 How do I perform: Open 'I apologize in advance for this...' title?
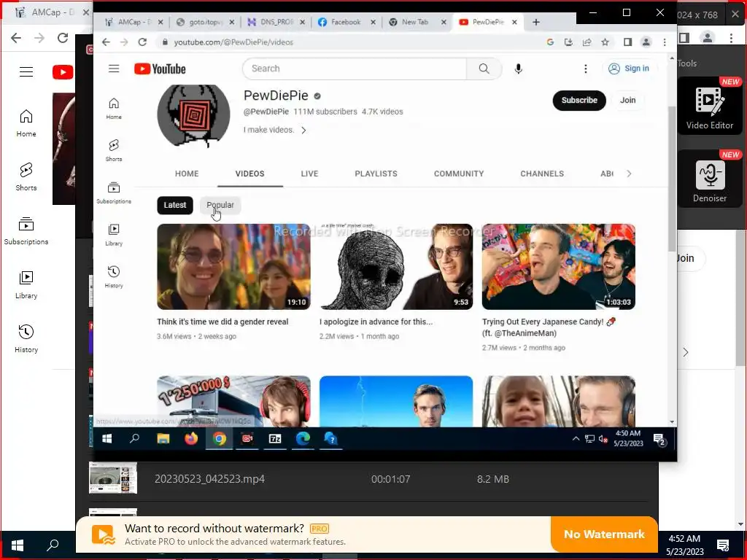click(x=376, y=322)
